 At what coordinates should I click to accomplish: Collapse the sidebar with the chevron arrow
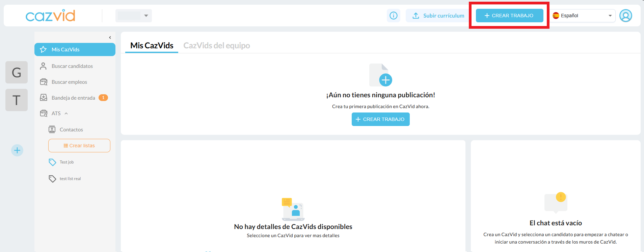(110, 37)
